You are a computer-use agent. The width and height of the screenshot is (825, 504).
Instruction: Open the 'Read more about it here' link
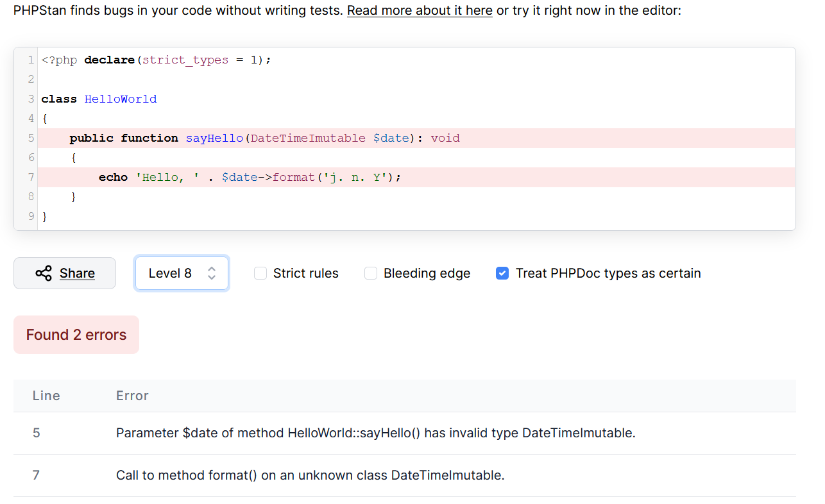[420, 11]
